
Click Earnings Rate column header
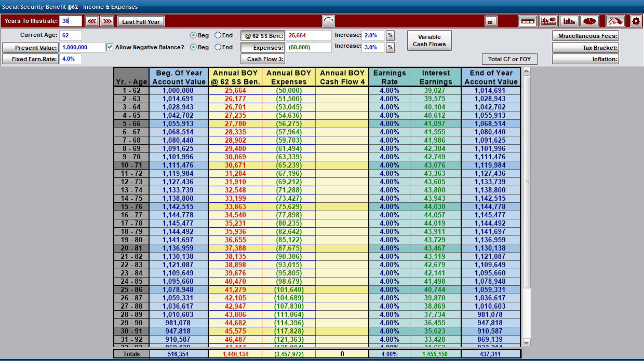(390, 77)
